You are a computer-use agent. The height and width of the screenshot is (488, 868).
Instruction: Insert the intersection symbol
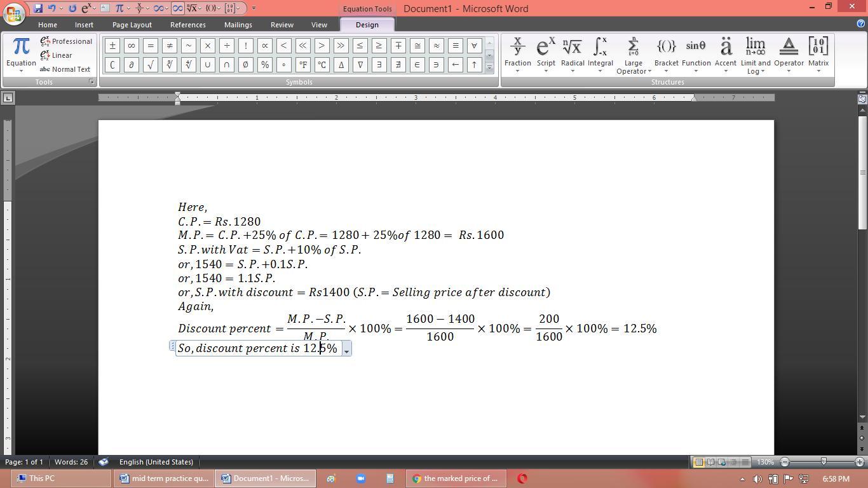(x=227, y=65)
